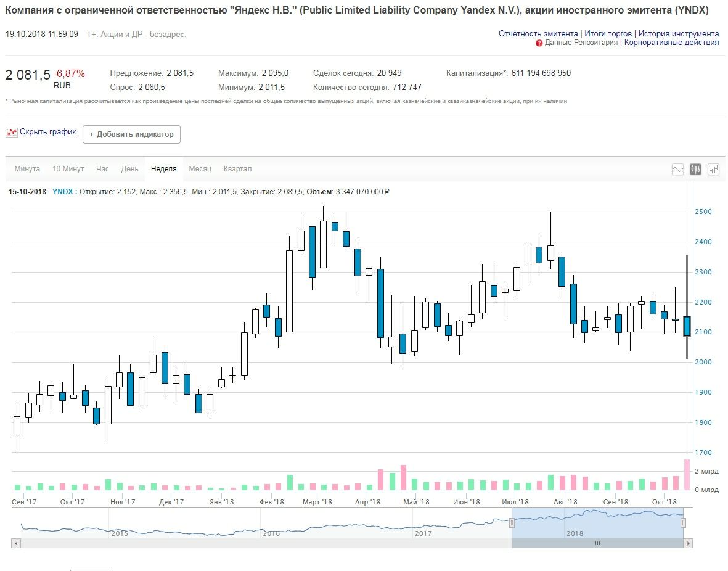The height and width of the screenshot is (571, 728).
Task: Click the tallest pink volume bar in October 2018
Action: [x=687, y=475]
